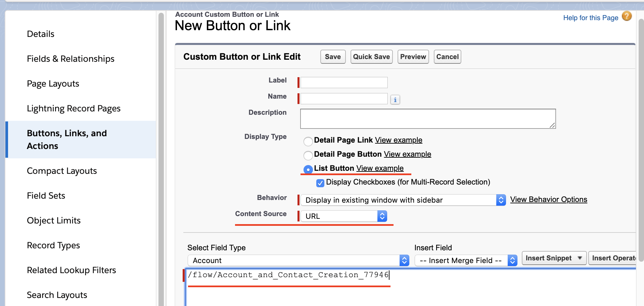Click into the Description text area
This screenshot has height=306, width=644.
tap(427, 119)
